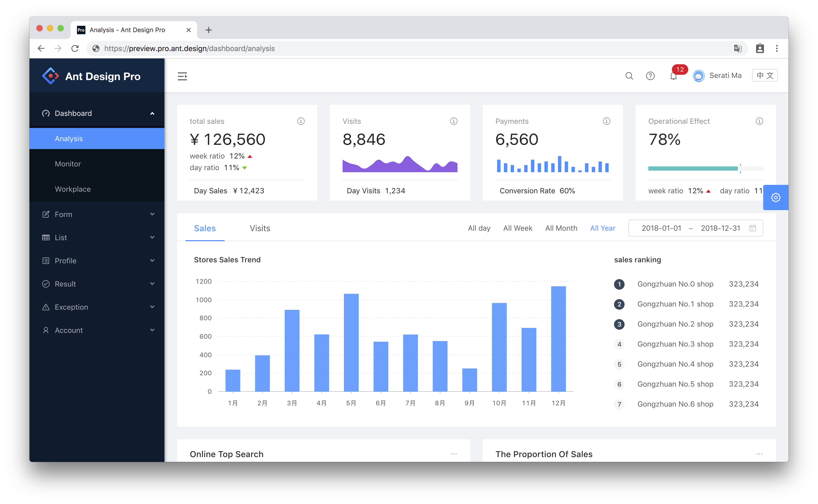818x504 pixels.
Task: Click the All Year filter button
Action: pos(603,228)
